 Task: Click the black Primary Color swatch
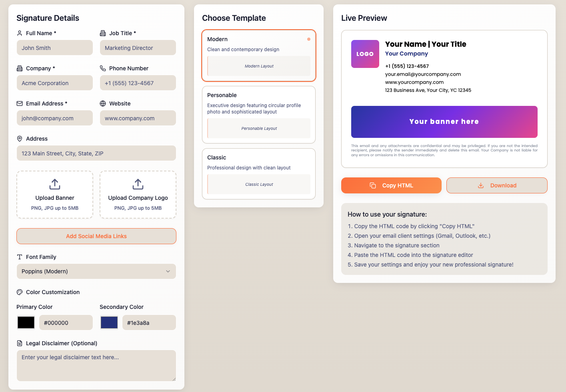(26, 322)
